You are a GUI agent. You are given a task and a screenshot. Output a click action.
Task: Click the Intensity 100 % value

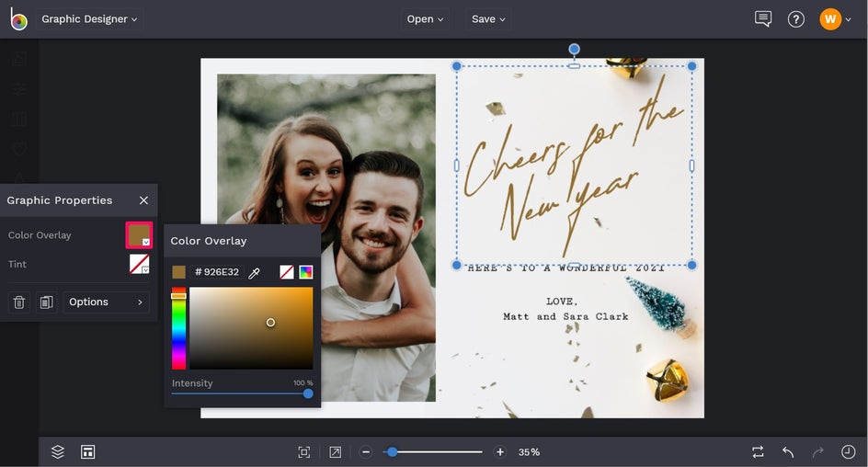click(303, 383)
